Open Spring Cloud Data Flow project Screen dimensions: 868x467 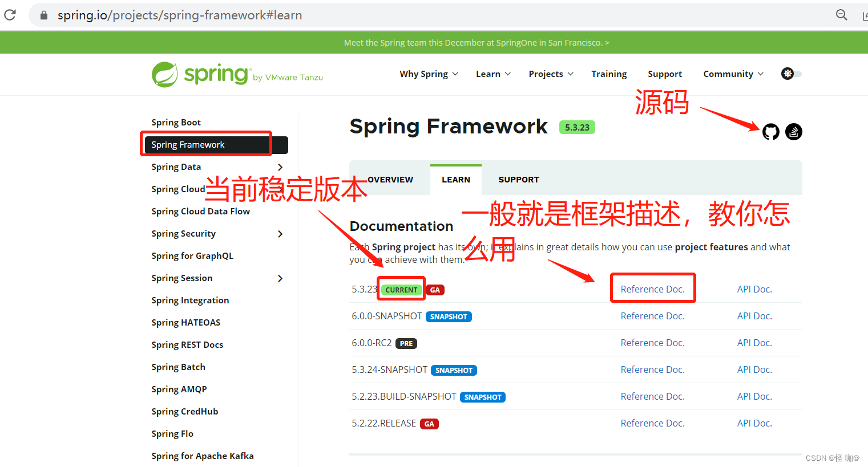[x=200, y=212]
